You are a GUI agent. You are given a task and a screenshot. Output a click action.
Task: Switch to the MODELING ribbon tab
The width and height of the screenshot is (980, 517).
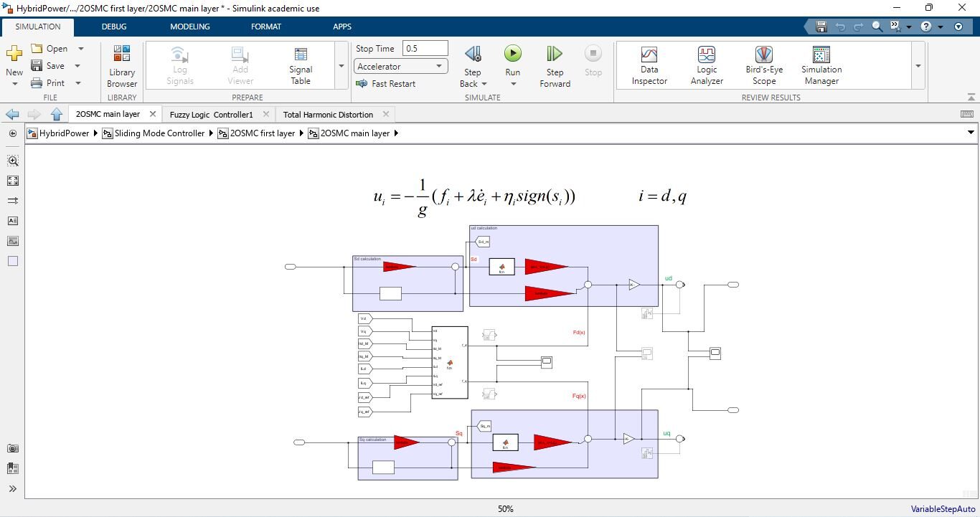pos(189,27)
